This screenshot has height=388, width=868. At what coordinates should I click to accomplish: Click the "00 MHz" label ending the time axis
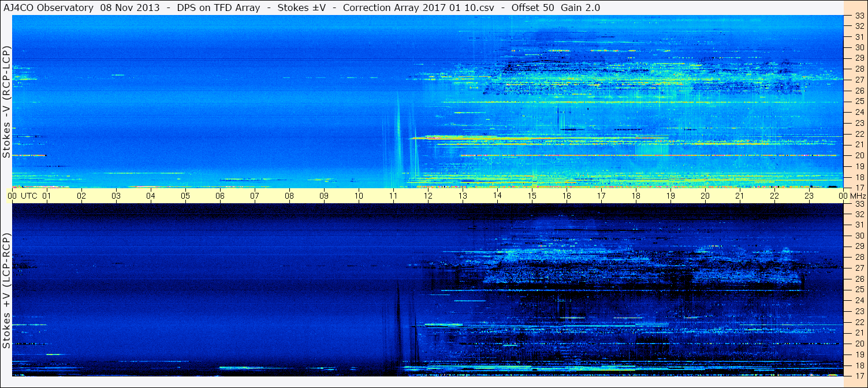[x=852, y=196]
